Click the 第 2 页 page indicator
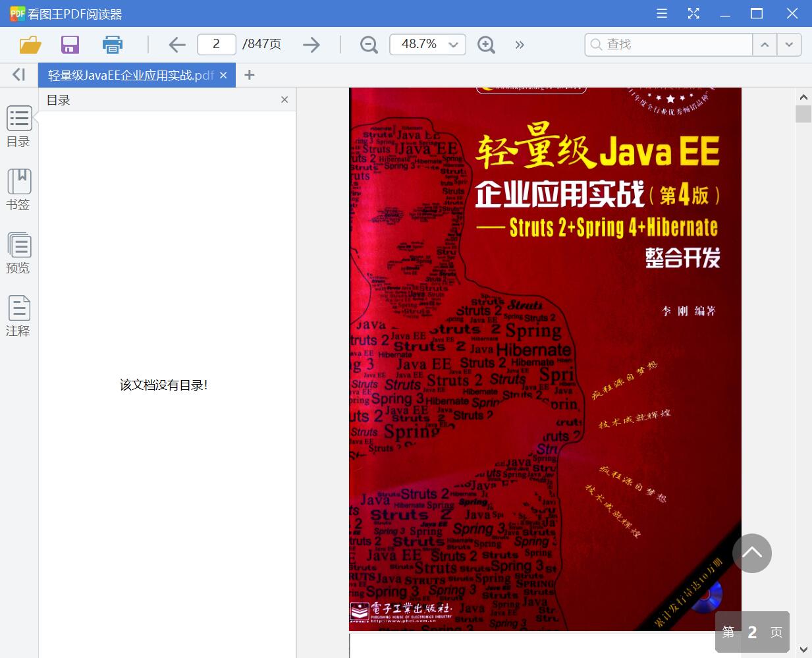812x658 pixels. (x=752, y=632)
